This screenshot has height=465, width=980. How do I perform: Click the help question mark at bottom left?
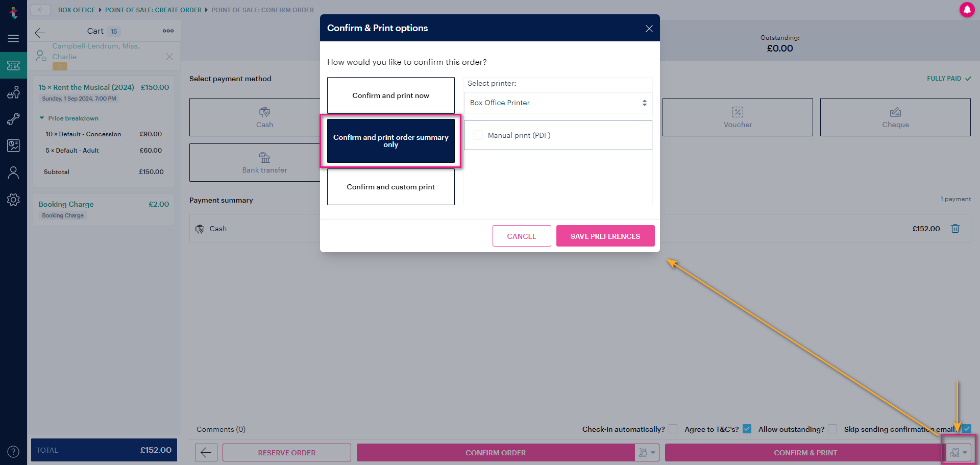pos(13,451)
